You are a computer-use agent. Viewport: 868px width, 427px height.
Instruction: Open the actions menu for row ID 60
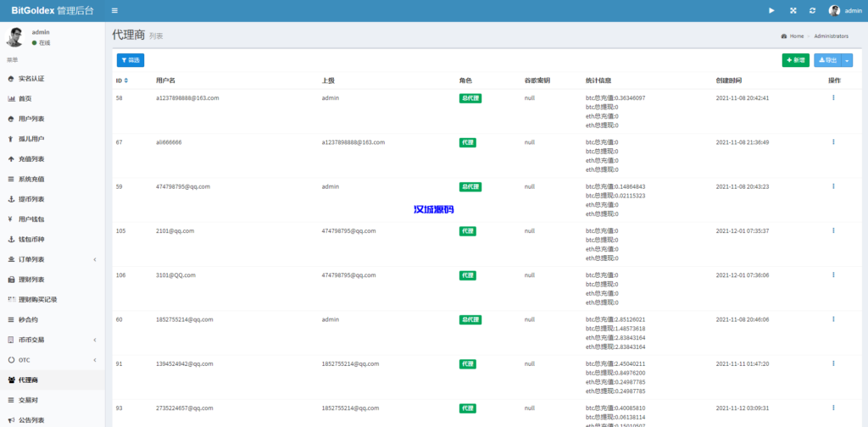(833, 319)
